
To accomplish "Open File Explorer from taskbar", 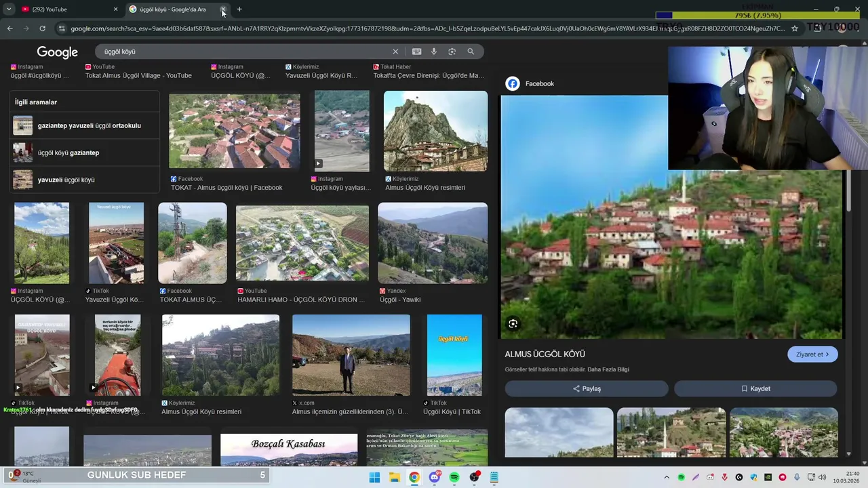I will 394,477.
